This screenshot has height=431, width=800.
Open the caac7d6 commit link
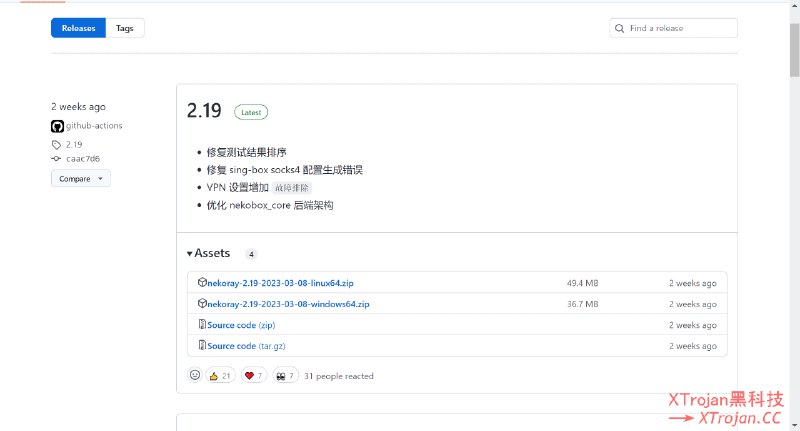(83, 158)
